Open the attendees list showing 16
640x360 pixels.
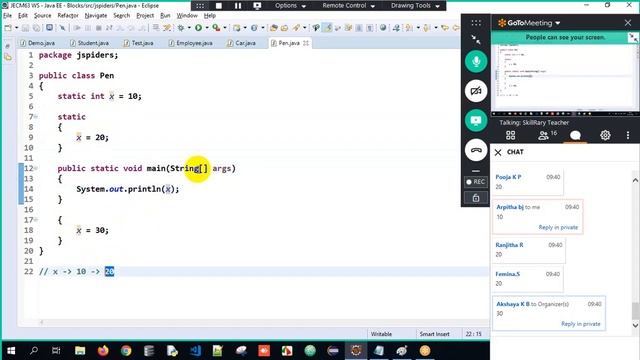(x=547, y=135)
